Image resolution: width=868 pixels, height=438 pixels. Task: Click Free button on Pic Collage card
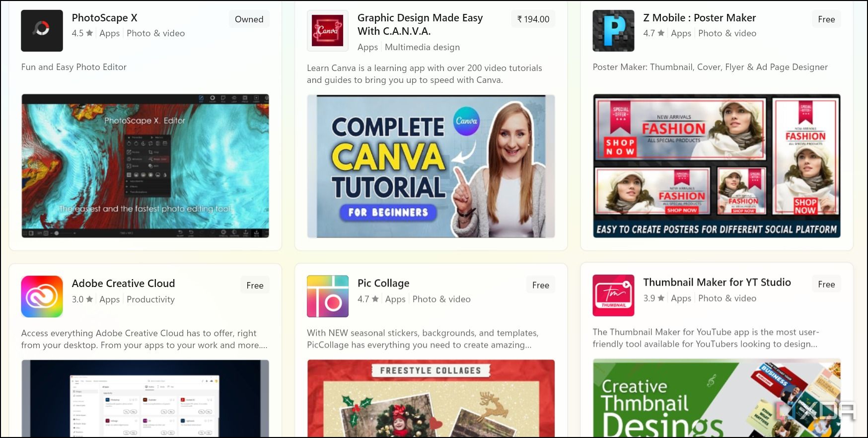(x=541, y=285)
